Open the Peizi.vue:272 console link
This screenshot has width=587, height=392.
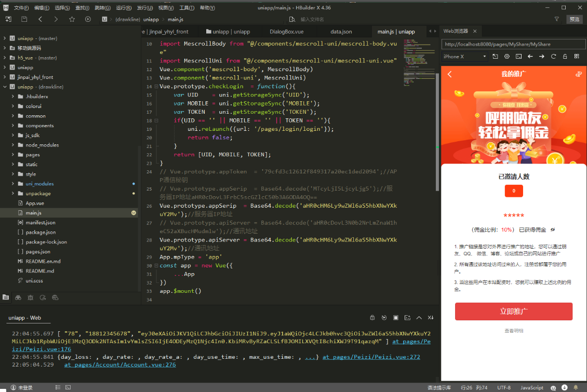pos(371,357)
